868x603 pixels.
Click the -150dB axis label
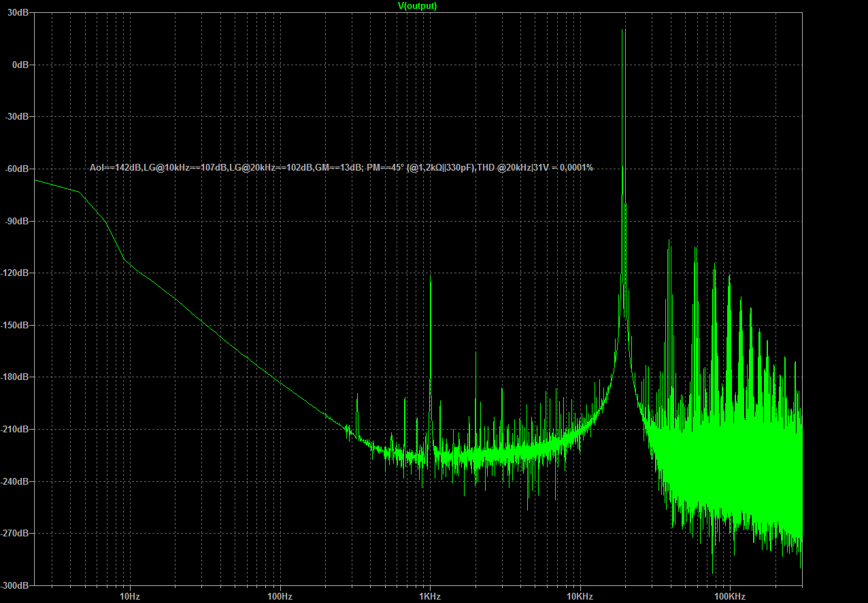[x=14, y=326]
